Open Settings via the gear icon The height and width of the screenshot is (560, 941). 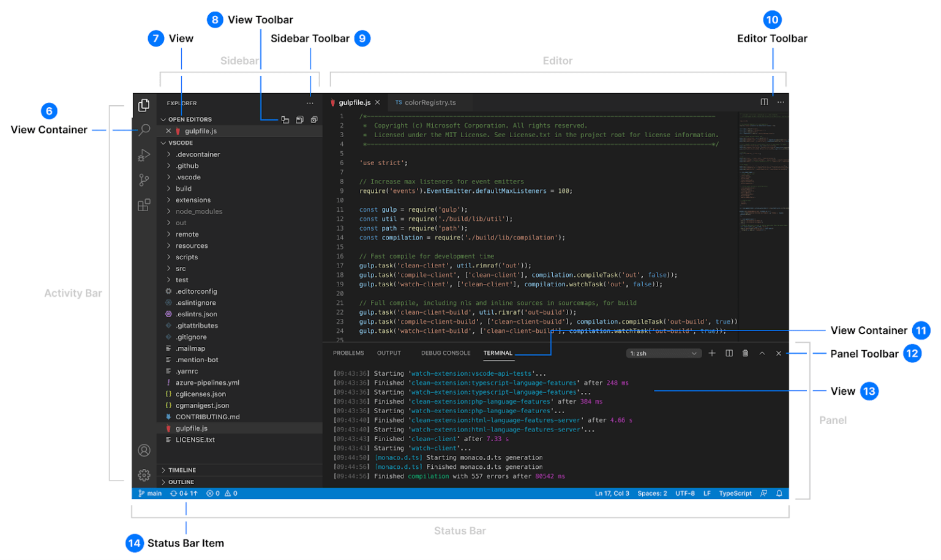(x=144, y=475)
